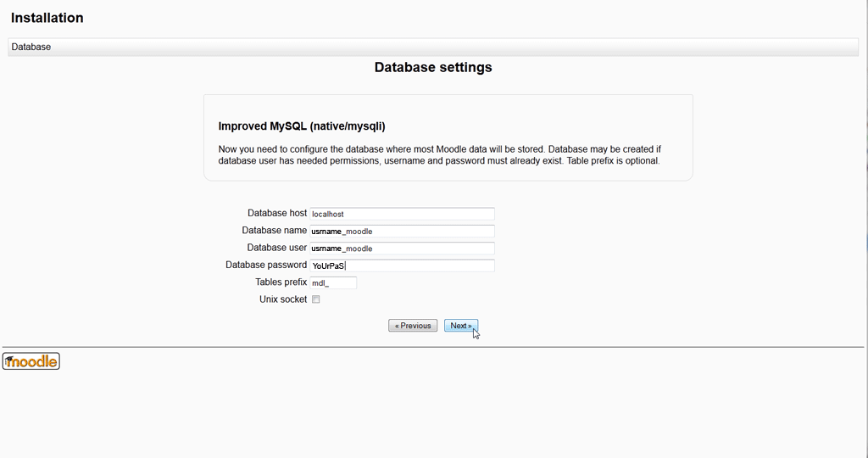Click the database configuration description paragraph
868x458 pixels.
coord(439,155)
